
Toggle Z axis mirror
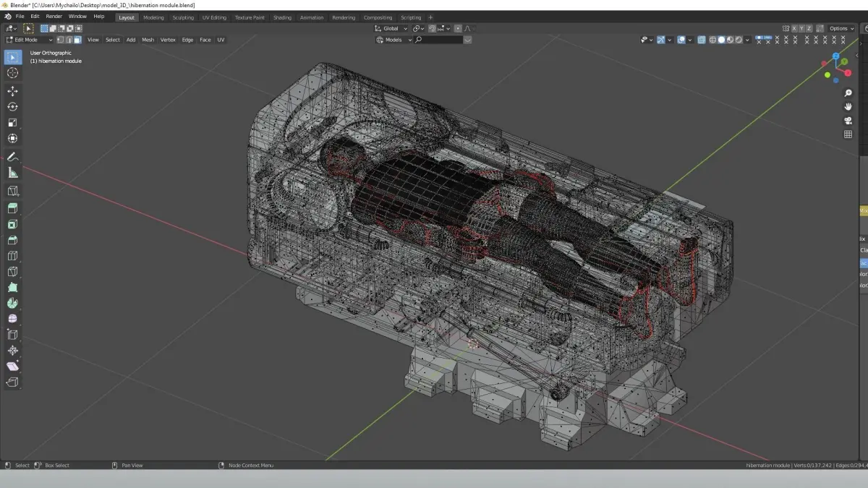(x=809, y=29)
